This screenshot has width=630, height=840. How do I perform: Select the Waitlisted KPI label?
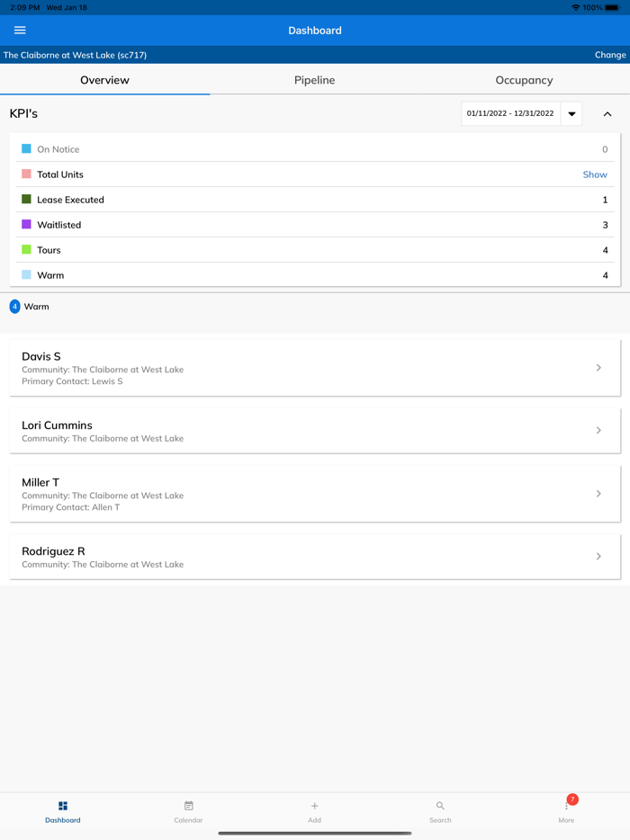[59, 225]
